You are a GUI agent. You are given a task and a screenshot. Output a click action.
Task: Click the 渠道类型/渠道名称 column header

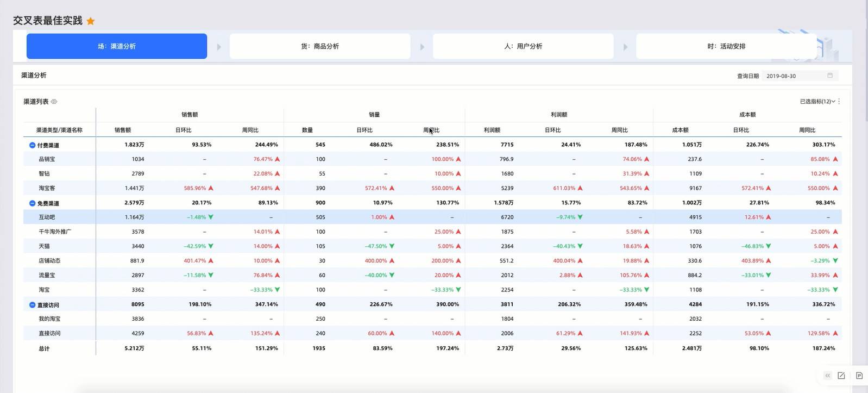tap(59, 130)
